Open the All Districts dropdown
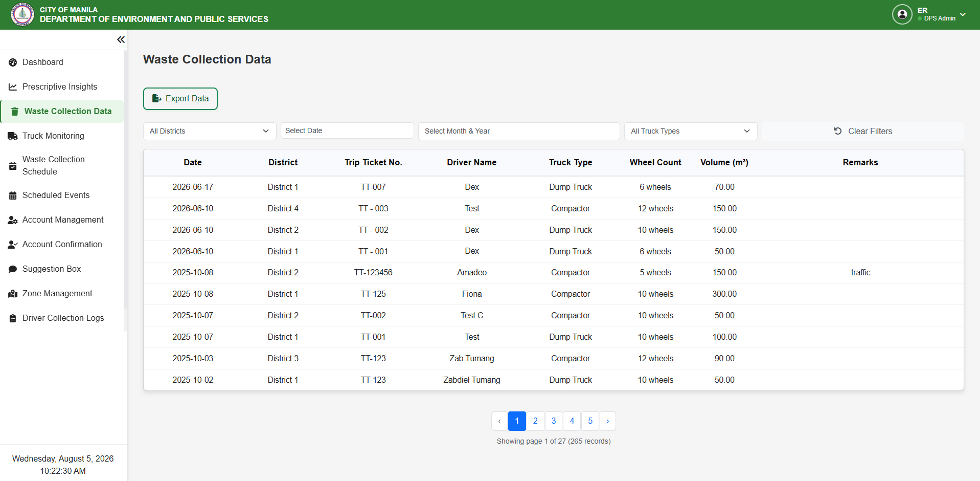Screen dimensions: 980x481 pyautogui.click(x=210, y=131)
